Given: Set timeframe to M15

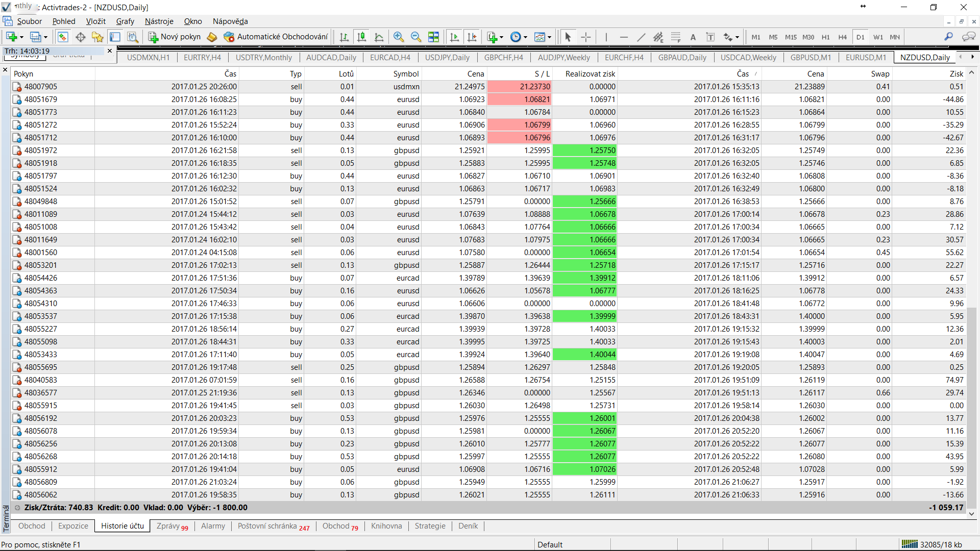Looking at the screenshot, I should pyautogui.click(x=791, y=37).
